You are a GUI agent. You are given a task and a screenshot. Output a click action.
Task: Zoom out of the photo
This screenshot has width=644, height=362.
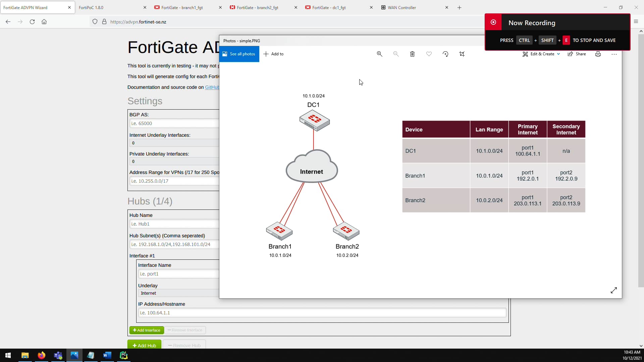[x=396, y=54]
